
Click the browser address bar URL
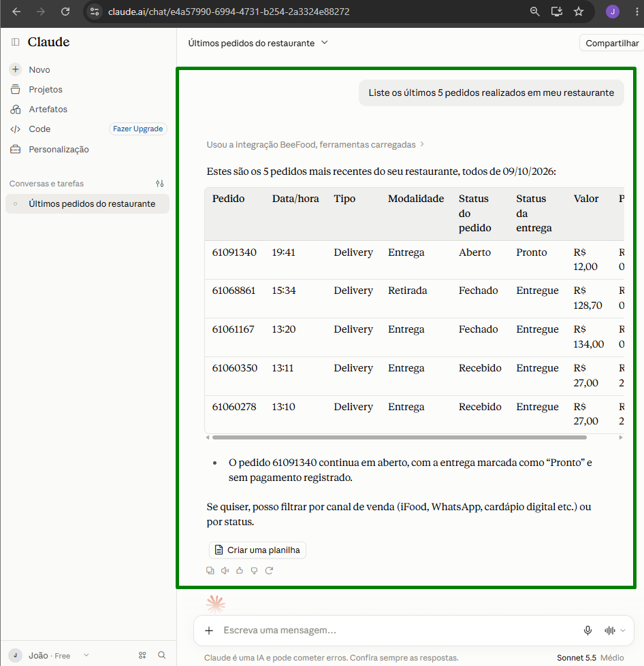(x=229, y=12)
